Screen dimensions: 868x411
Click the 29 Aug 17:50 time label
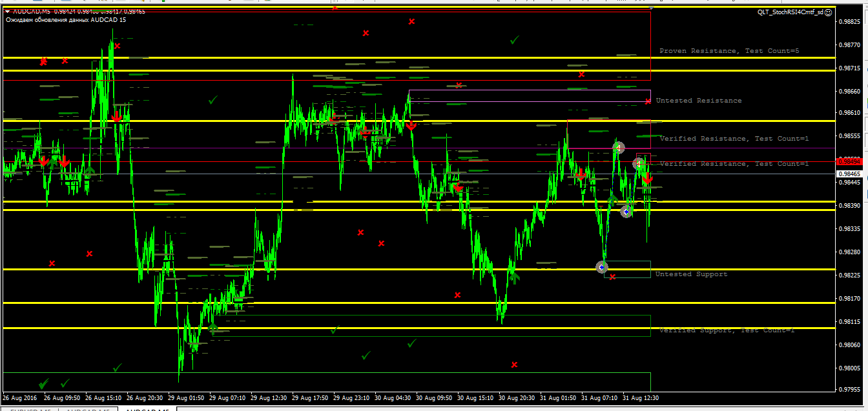coord(311,398)
